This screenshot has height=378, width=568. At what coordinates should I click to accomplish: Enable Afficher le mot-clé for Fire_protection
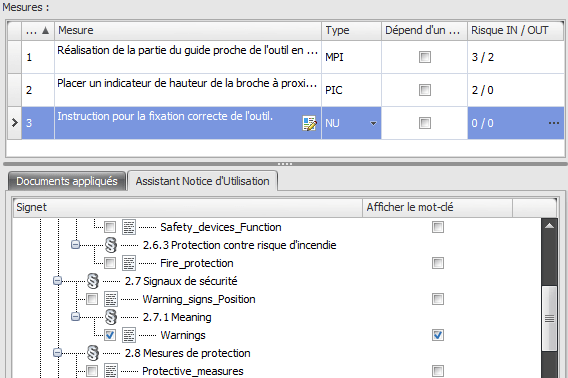point(438,263)
